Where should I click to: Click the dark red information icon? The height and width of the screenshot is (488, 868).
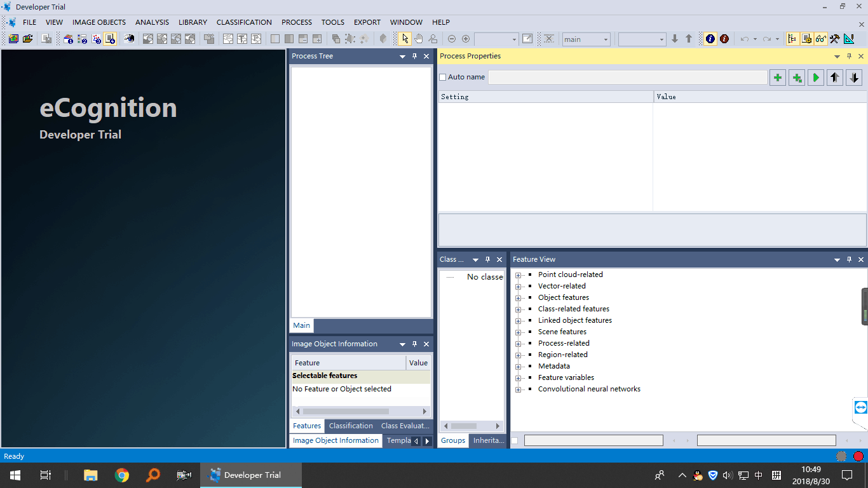724,39
